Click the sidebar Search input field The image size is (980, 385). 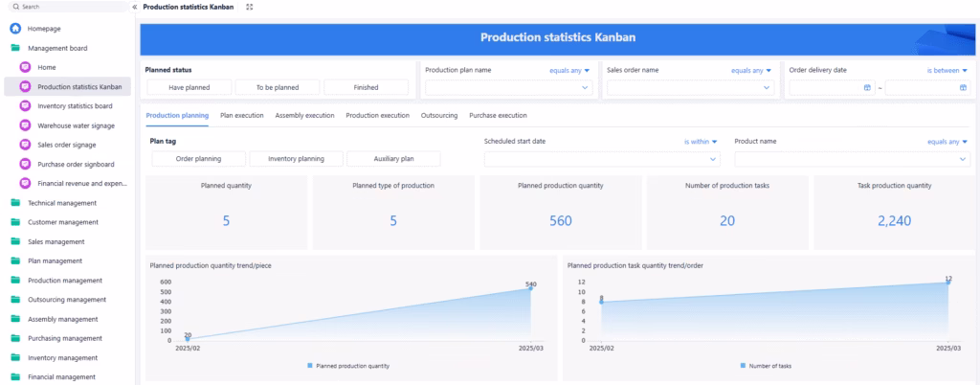point(67,7)
